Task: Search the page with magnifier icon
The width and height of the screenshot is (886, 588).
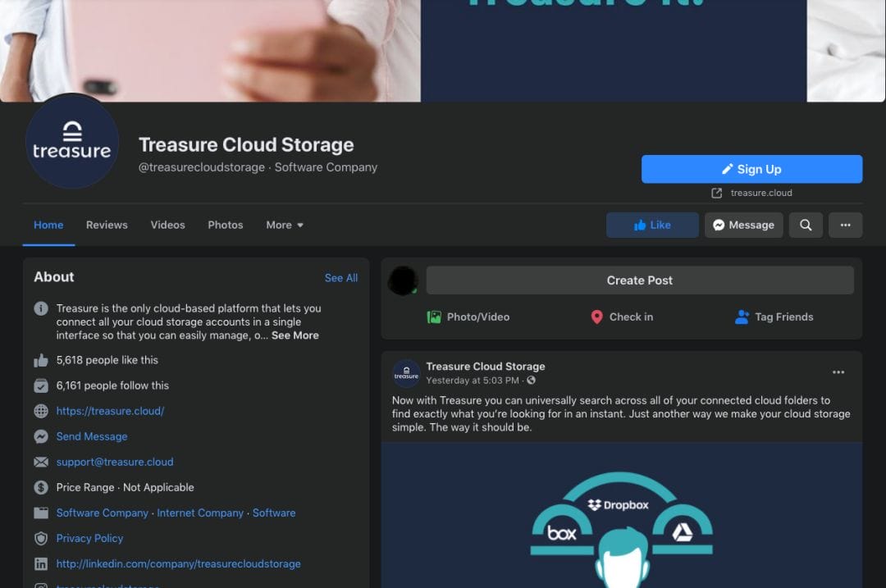Action: (806, 225)
